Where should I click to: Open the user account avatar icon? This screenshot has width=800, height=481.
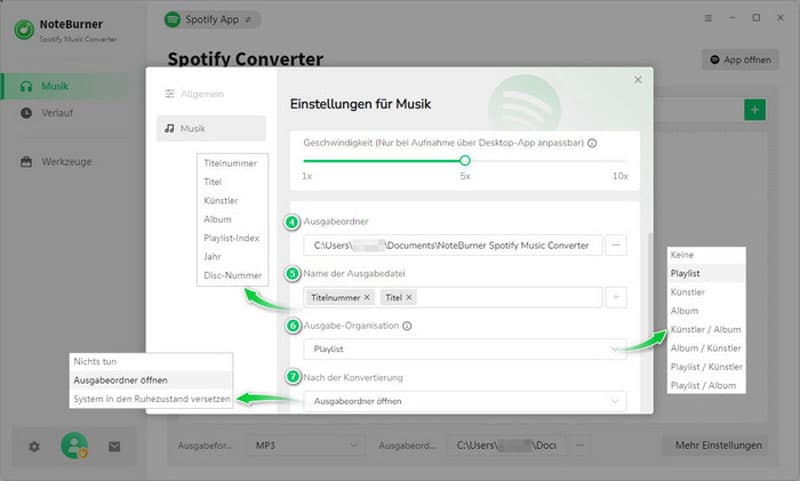[74, 446]
